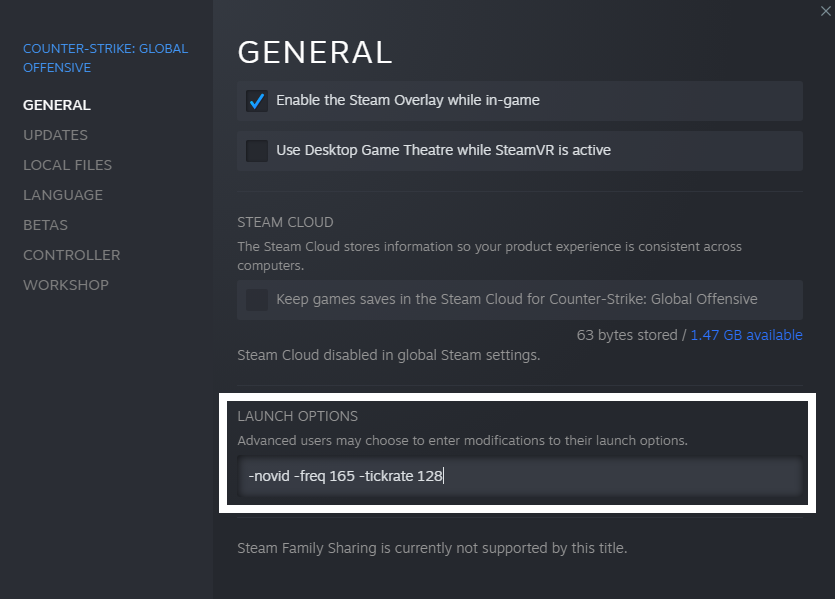Image resolution: width=835 pixels, height=599 pixels.
Task: Open the Updates section
Action: coord(55,135)
